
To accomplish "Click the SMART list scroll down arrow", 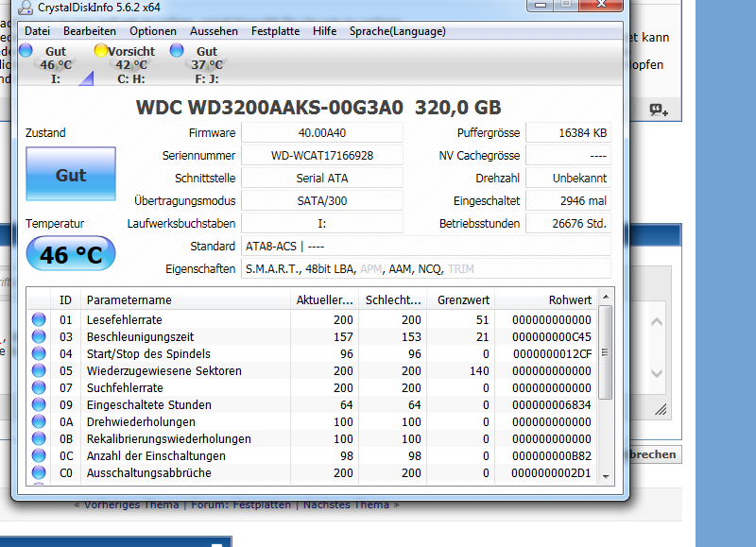I will coord(606,477).
